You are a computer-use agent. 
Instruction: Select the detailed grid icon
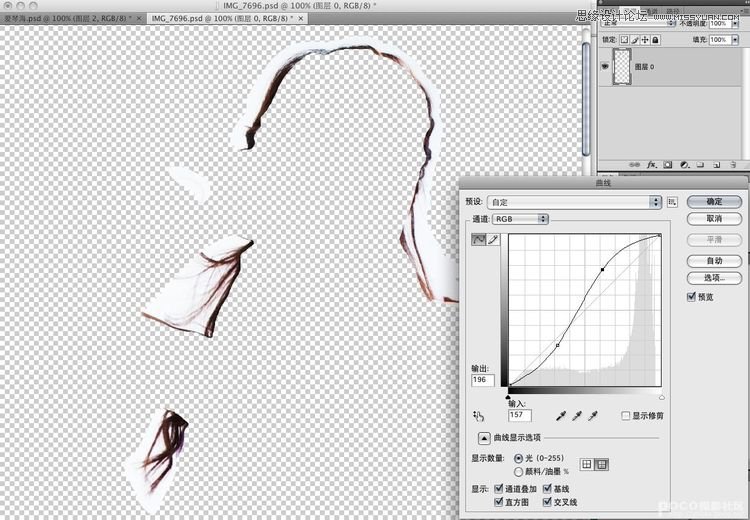tap(602, 464)
